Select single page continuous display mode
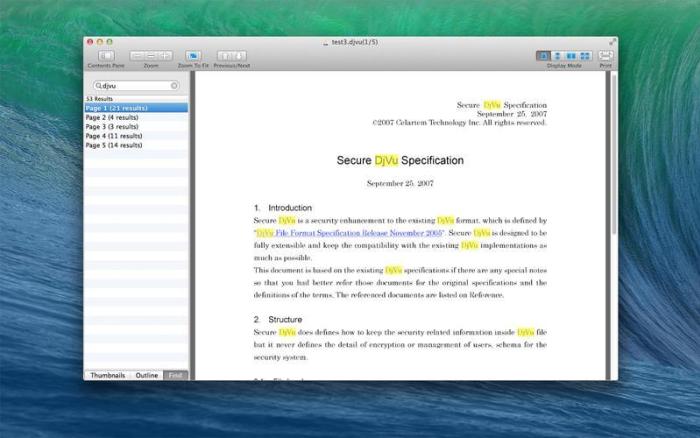The image size is (700, 438). click(557, 56)
